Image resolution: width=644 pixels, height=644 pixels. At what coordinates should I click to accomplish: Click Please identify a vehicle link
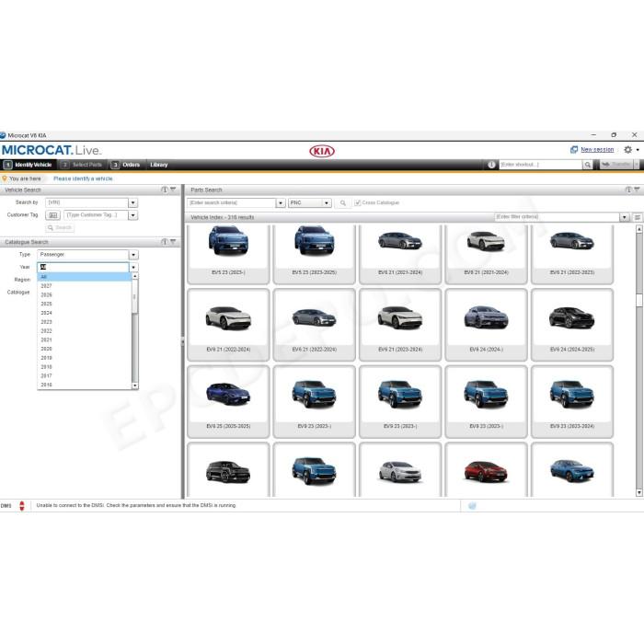point(83,178)
